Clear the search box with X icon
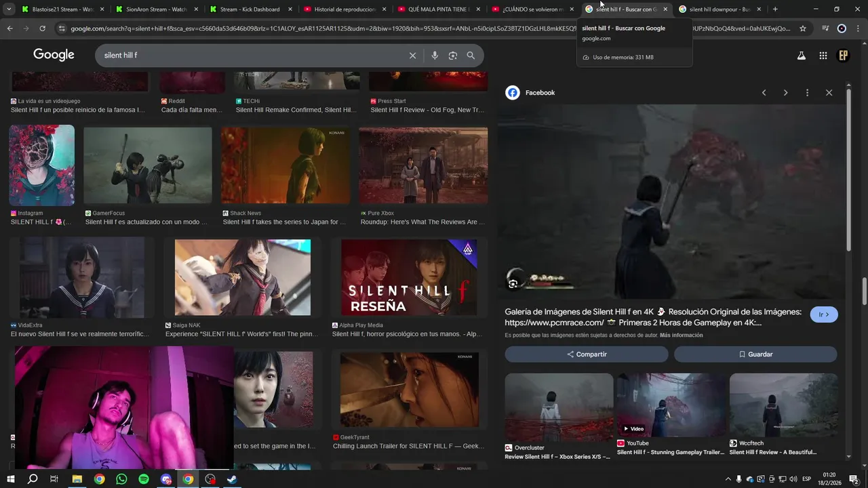 click(412, 56)
